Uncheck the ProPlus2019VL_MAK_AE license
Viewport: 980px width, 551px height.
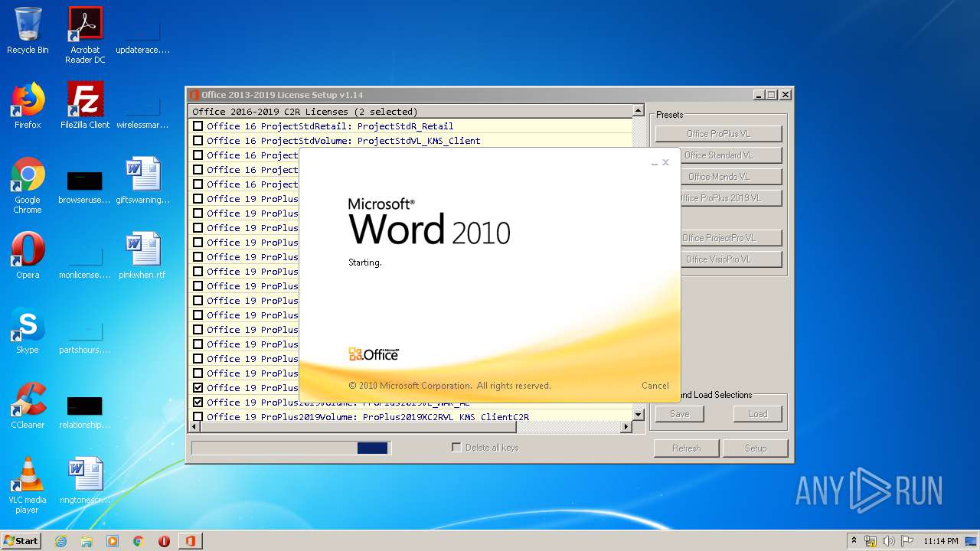pyautogui.click(x=198, y=403)
